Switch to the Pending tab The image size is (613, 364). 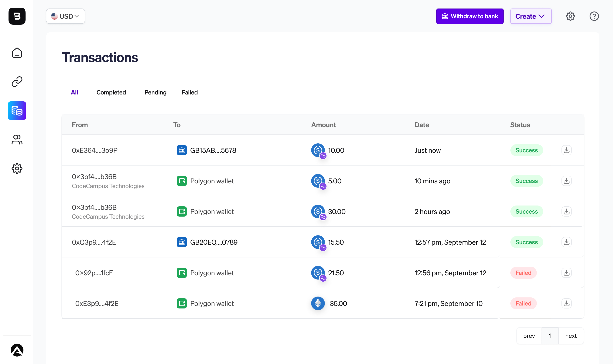[155, 93]
